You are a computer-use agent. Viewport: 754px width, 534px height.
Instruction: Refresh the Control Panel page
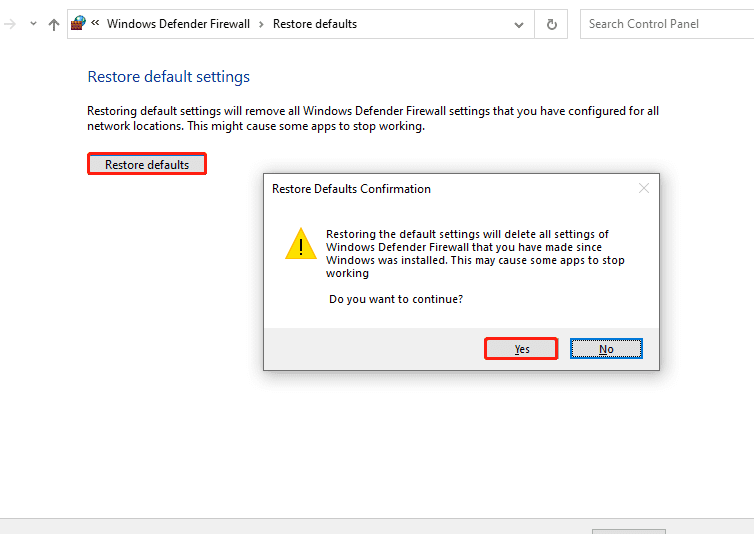click(x=551, y=24)
